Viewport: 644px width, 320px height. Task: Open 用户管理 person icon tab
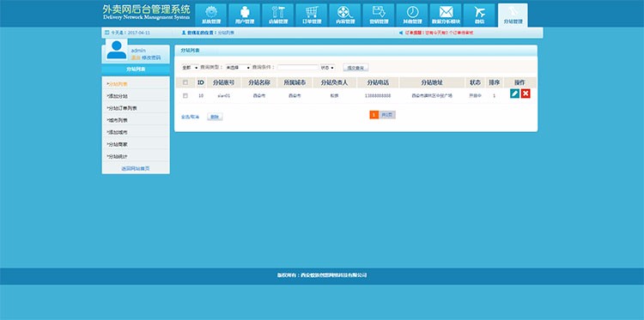(245, 15)
